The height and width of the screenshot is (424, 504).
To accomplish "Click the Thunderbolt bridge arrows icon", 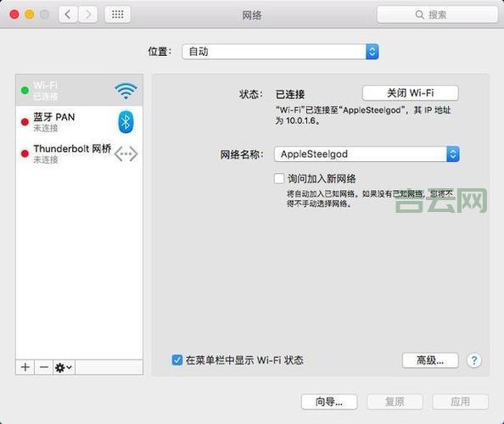I will pos(126,153).
